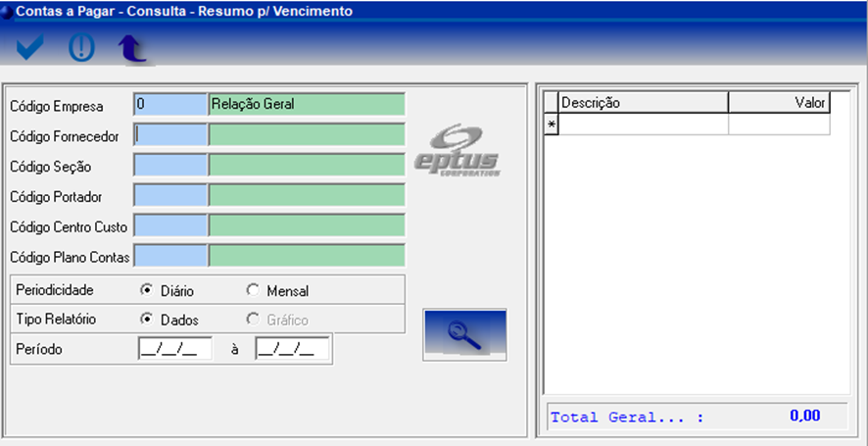Select the Diário periodicity option

point(147,291)
